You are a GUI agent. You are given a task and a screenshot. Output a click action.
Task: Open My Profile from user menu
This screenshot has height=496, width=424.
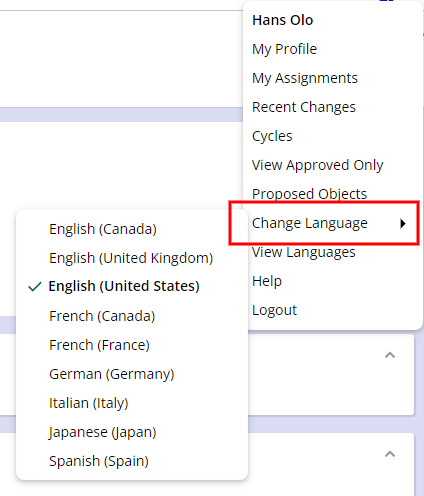coord(284,49)
